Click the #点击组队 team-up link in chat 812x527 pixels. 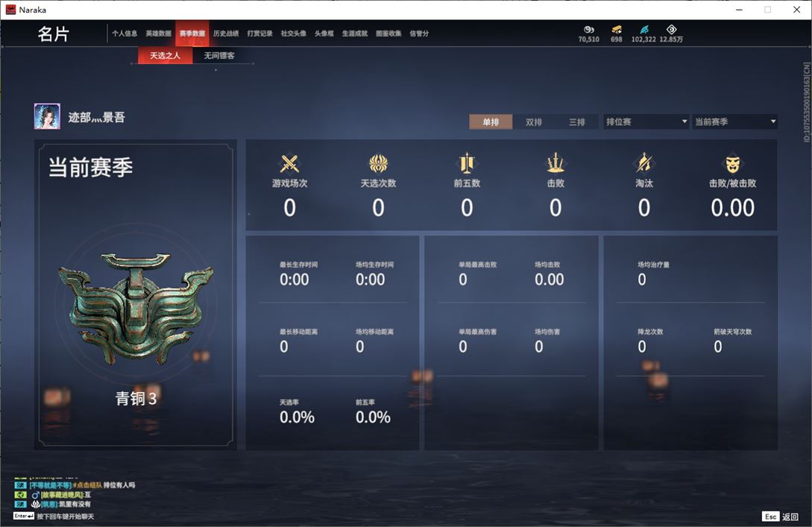tap(87, 485)
